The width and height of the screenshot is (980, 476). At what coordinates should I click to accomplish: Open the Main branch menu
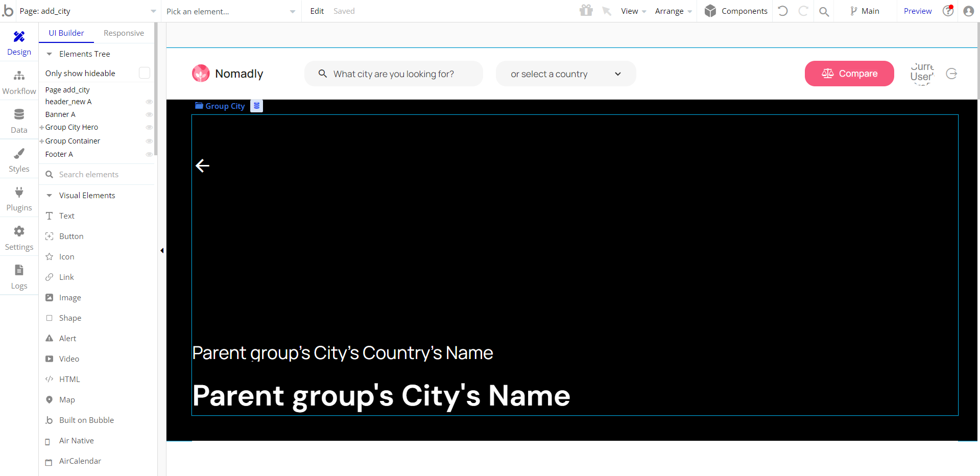[x=865, y=11]
